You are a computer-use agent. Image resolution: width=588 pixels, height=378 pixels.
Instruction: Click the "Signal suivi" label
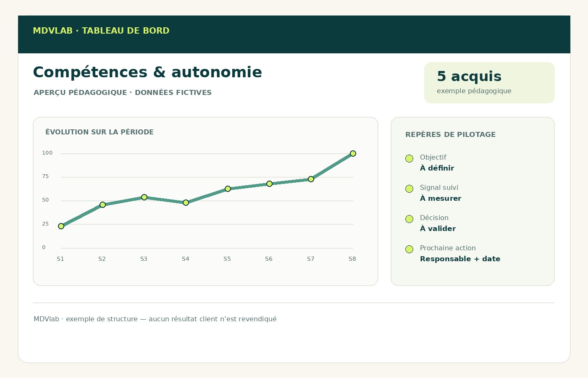click(x=439, y=187)
